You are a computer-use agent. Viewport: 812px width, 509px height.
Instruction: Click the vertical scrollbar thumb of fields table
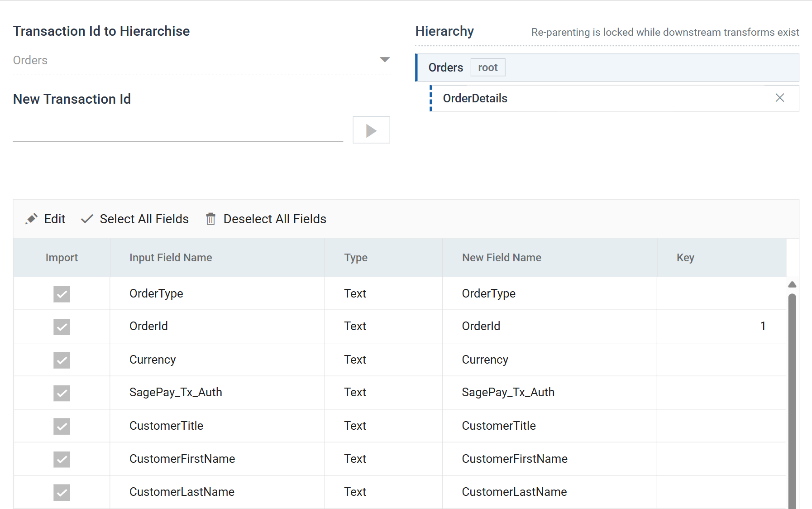coord(792,401)
